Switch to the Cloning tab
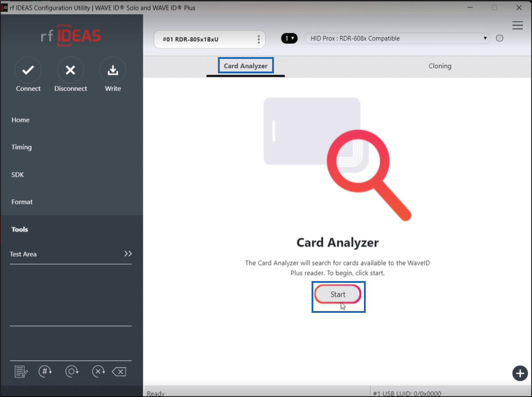 click(440, 66)
